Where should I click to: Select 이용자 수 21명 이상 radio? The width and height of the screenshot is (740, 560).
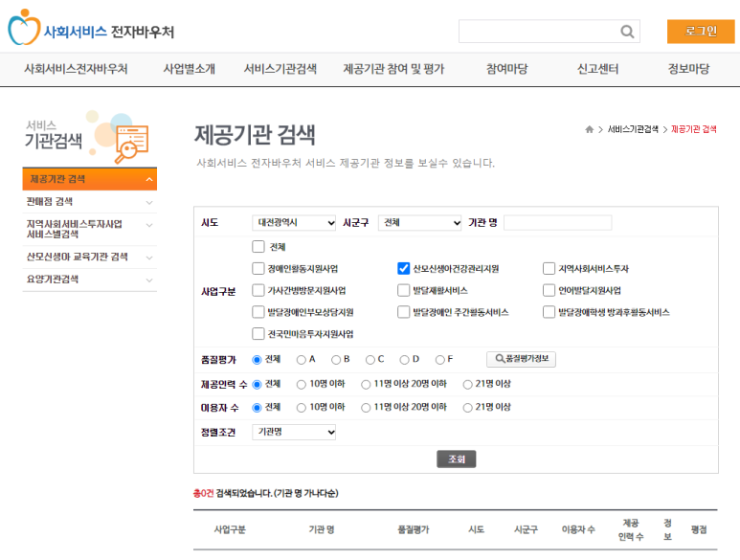click(x=467, y=408)
